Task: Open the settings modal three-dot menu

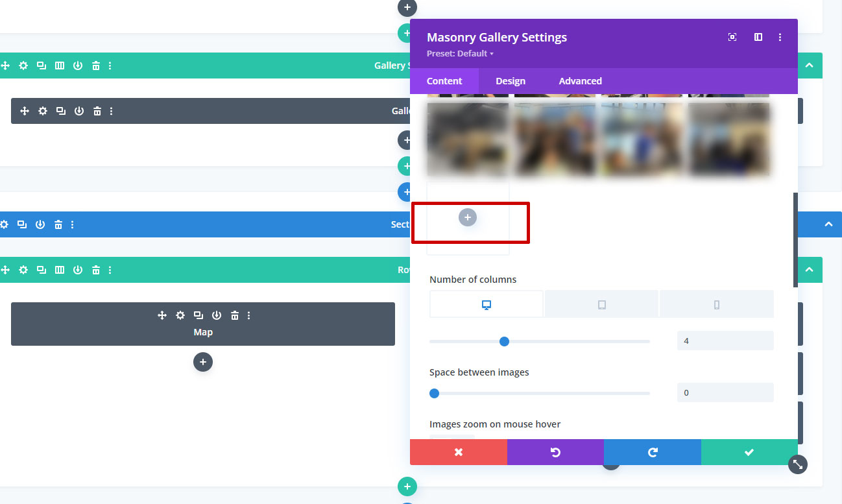Action: point(780,37)
